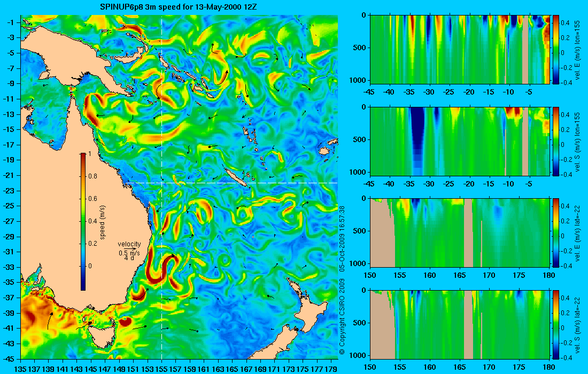
Task: Click depth tick "500" on the top-right panel
Action: pos(360,48)
